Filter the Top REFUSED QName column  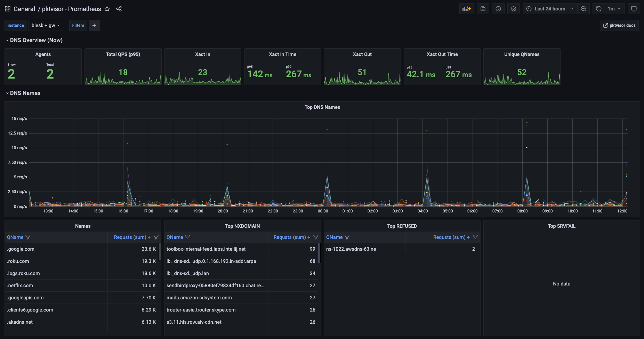click(347, 237)
